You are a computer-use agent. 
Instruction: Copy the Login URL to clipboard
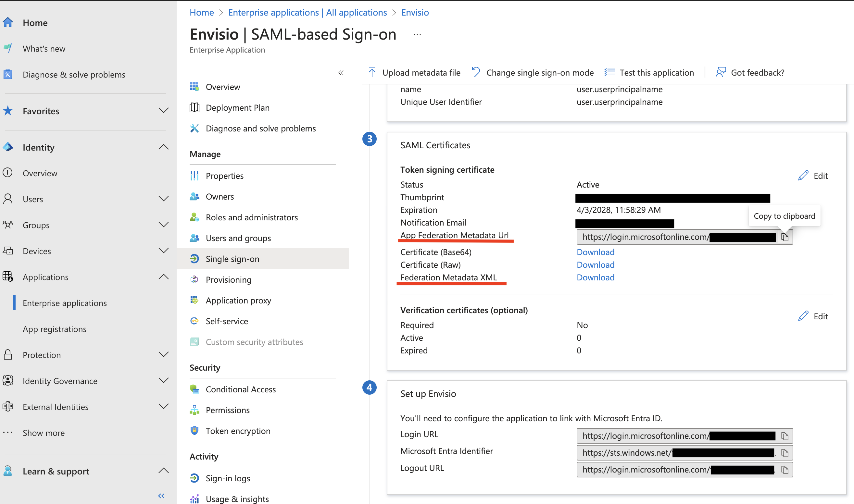point(784,436)
